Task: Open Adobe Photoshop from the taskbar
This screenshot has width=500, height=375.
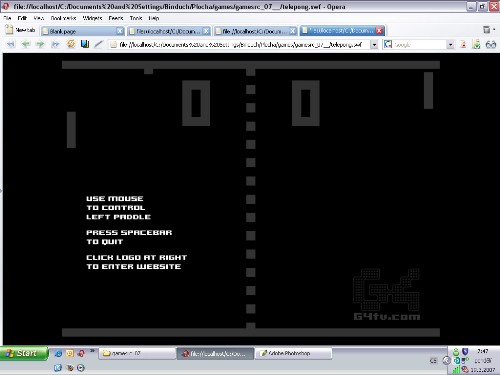Action: tap(293, 353)
